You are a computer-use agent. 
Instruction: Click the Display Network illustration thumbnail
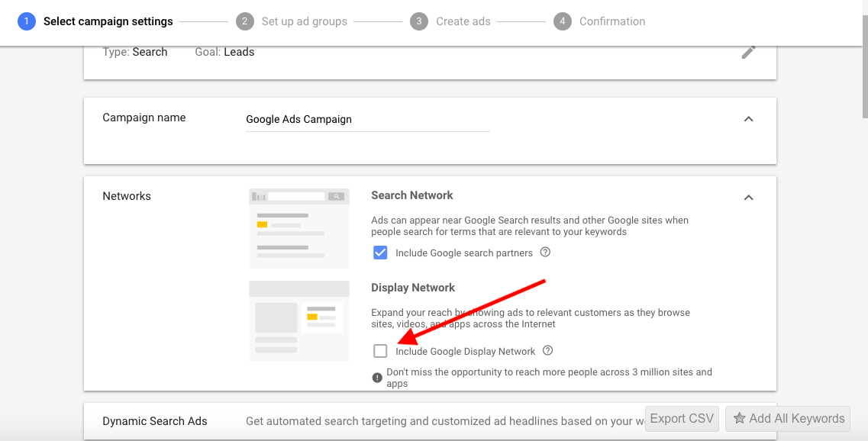point(299,320)
